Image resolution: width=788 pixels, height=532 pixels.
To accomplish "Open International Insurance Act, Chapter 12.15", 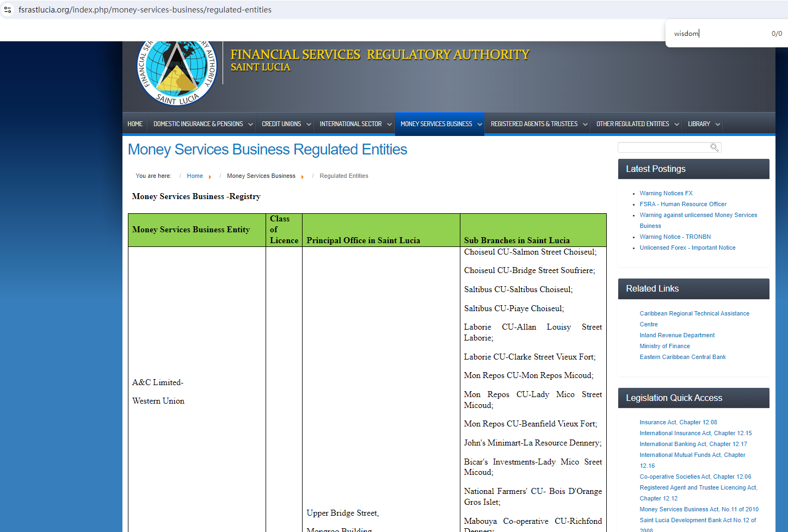I will (695, 433).
